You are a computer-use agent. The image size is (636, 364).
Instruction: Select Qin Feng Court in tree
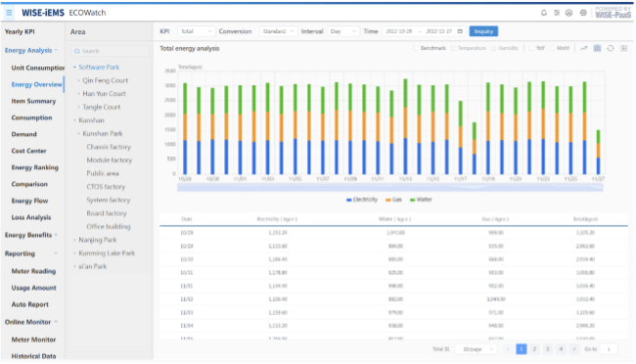click(105, 81)
